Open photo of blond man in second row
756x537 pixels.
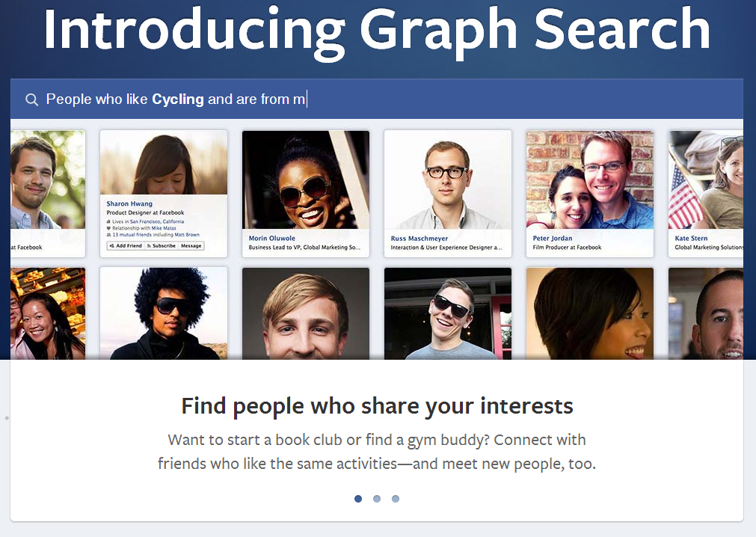pyautogui.click(x=306, y=314)
